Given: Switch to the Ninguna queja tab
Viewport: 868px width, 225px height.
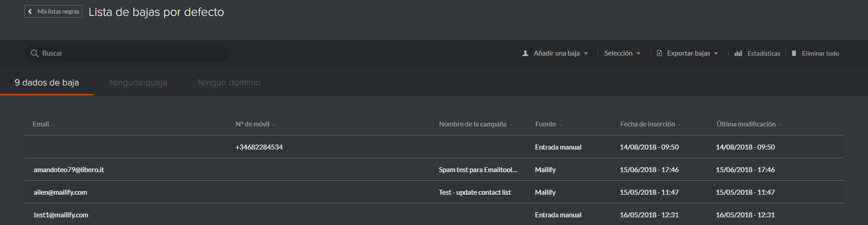Looking at the screenshot, I should [138, 82].
